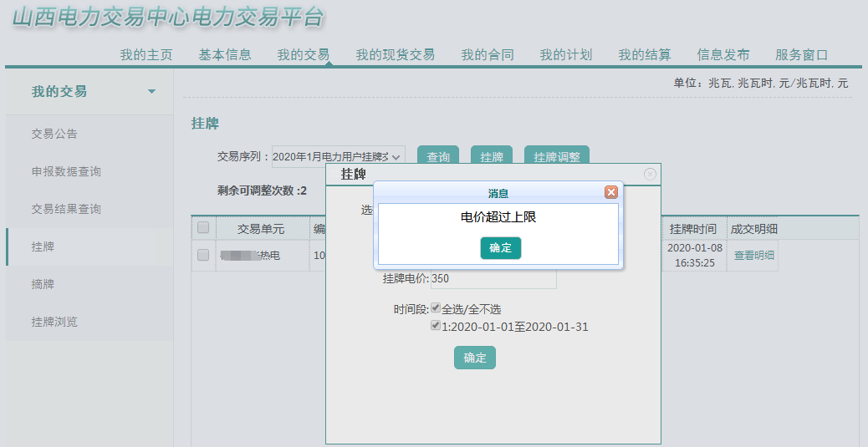868x447 pixels.
Task: Open the 查看明细 link
Action: [x=753, y=256]
